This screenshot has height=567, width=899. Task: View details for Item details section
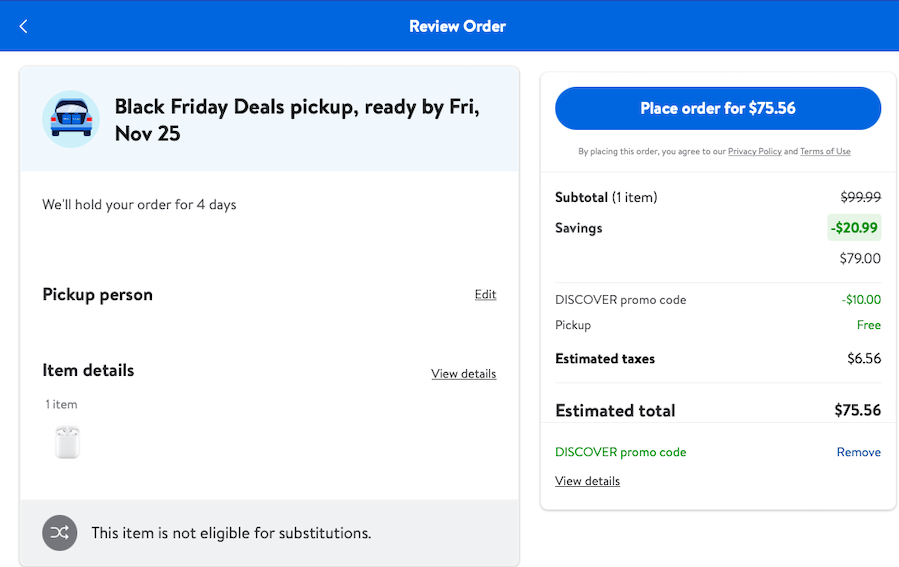(463, 374)
